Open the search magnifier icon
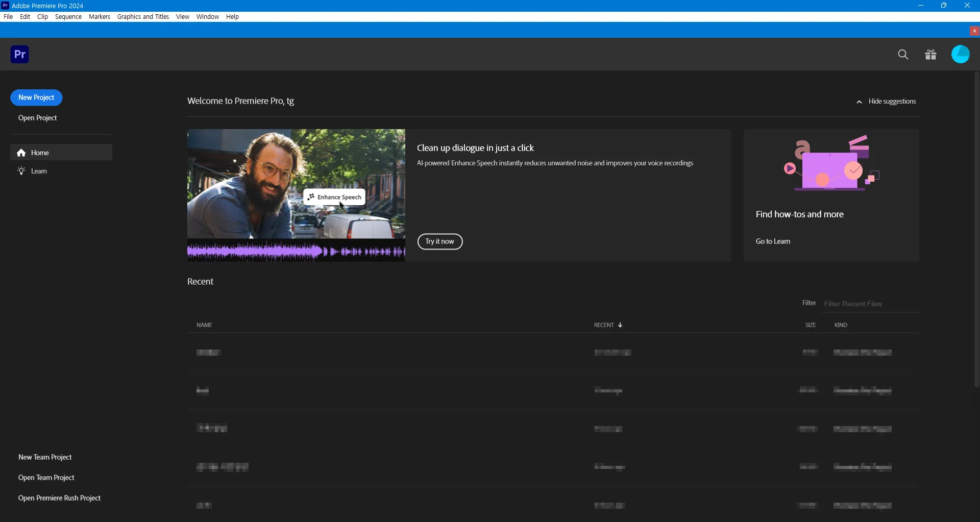The width and height of the screenshot is (980, 522). tap(903, 55)
